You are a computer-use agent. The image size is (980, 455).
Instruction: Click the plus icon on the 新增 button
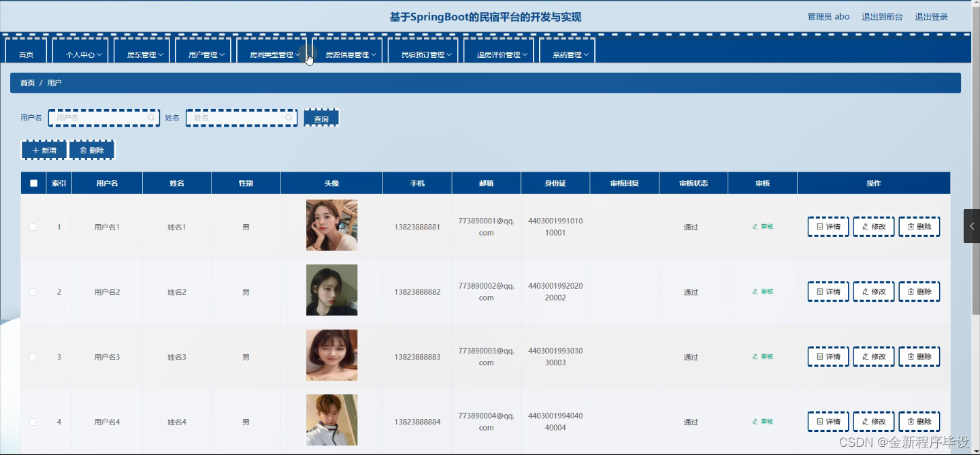click(35, 149)
